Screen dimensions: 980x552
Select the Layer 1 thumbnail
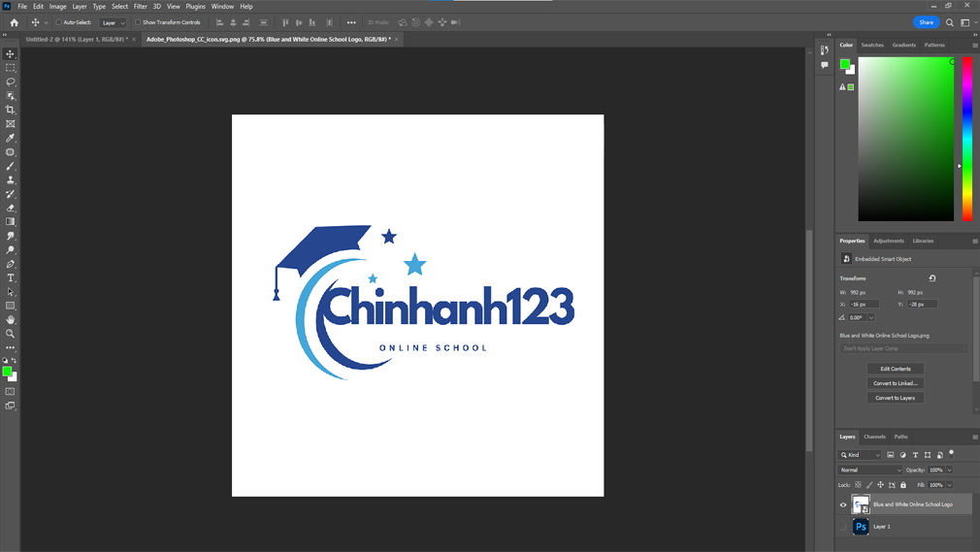(861, 527)
